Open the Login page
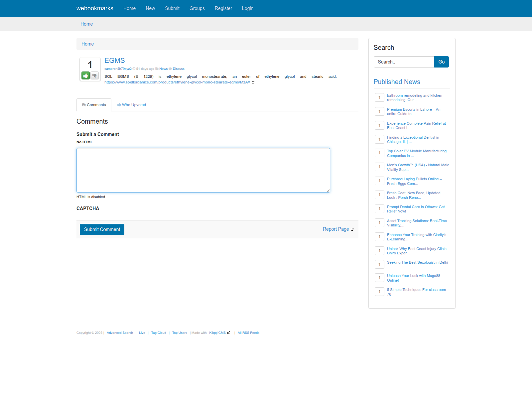This screenshot has width=532, height=399. tap(248, 8)
